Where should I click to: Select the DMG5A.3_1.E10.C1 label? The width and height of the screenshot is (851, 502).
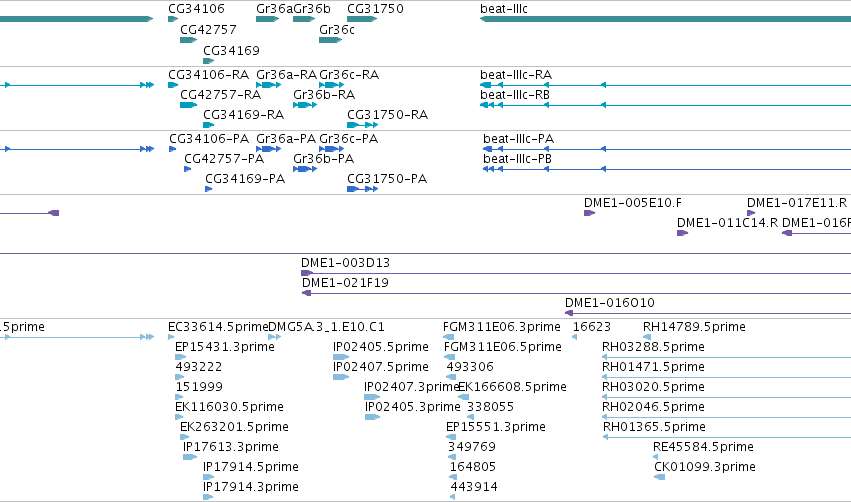click(327, 327)
